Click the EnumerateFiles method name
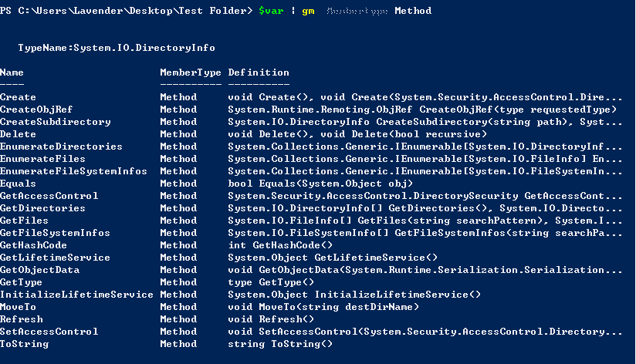This screenshot has height=364, width=636. coord(43,159)
